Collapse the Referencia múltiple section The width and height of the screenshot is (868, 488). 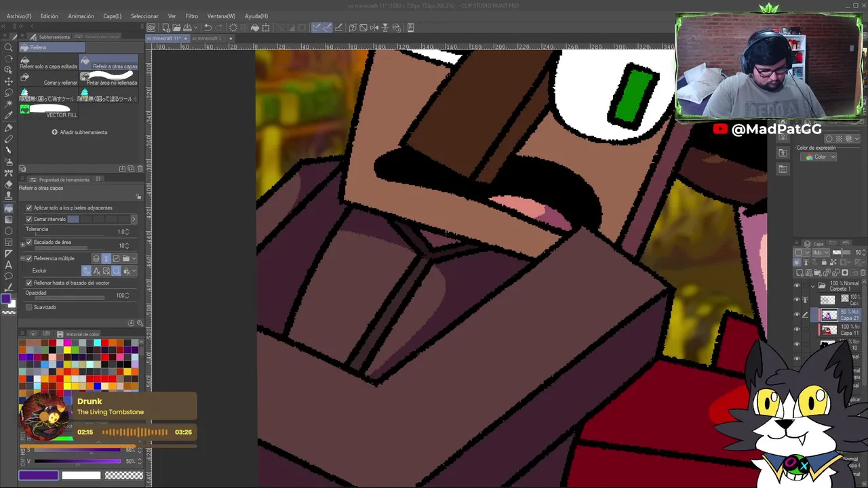22,258
